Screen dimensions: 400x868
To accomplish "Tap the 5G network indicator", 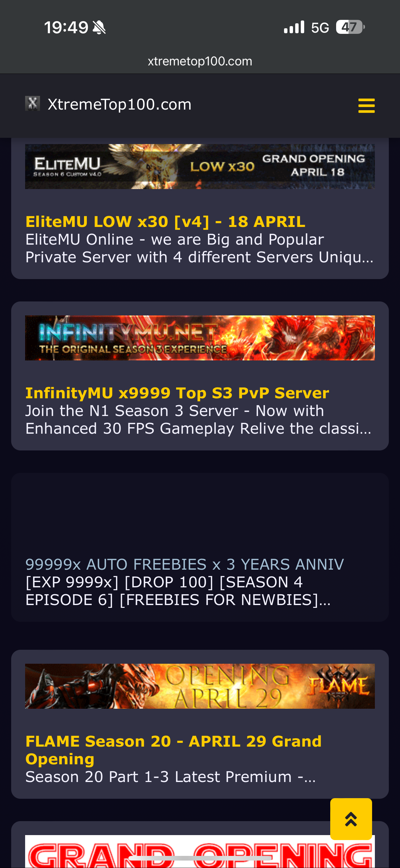I will pos(320,28).
